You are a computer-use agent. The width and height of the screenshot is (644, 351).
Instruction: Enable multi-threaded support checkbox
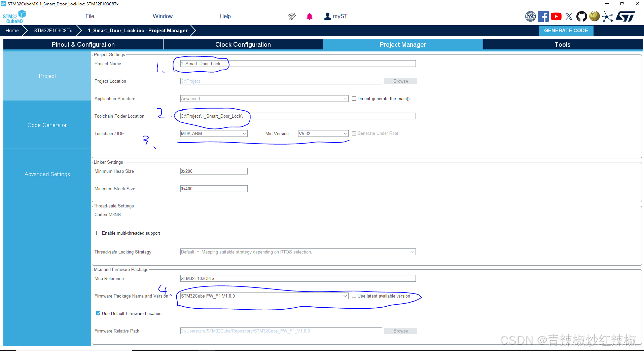click(98, 233)
